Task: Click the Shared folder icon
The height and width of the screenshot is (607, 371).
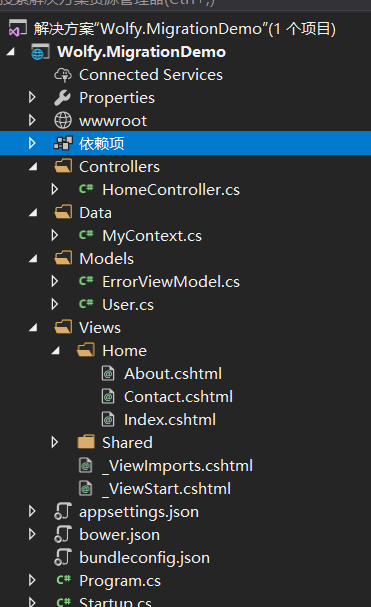Action: pyautogui.click(x=86, y=442)
